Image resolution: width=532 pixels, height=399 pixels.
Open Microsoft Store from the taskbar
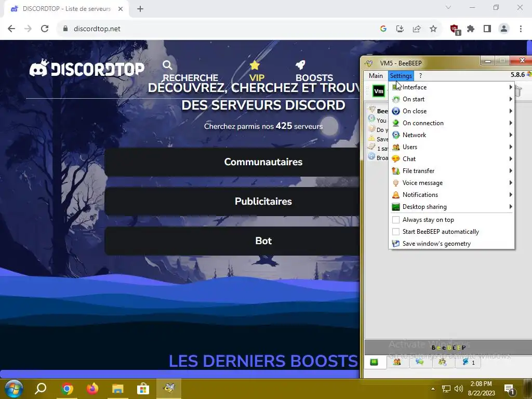(143, 389)
